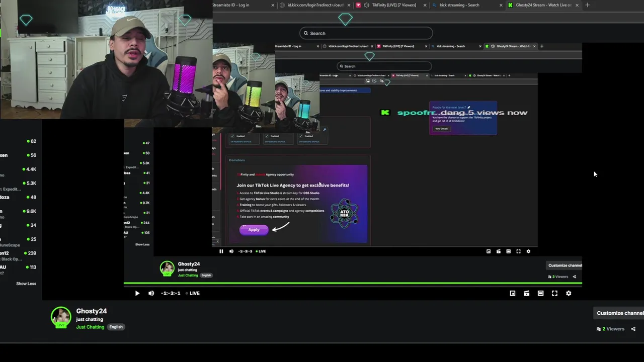Jump to LIVE in main player
The image size is (644, 362).
pos(193,293)
